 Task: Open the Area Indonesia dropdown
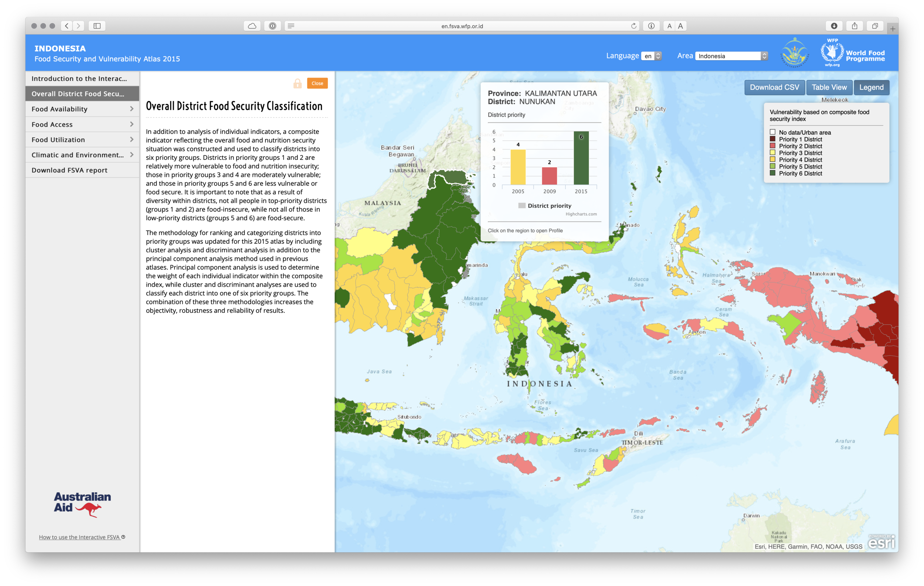[x=731, y=56]
